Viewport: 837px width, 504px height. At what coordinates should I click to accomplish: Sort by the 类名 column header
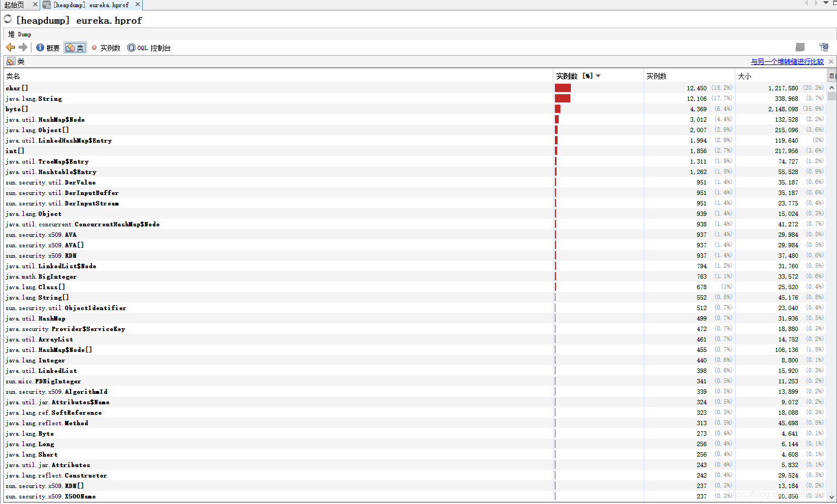click(x=278, y=76)
